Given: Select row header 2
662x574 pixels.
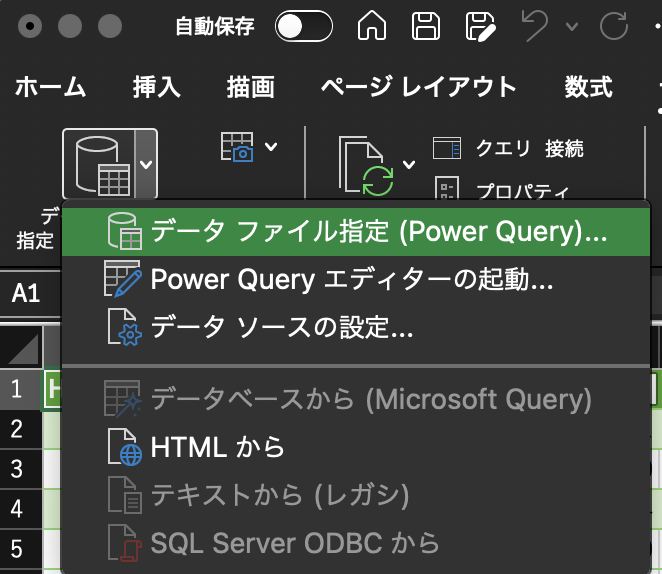Looking at the screenshot, I should click(x=21, y=429).
